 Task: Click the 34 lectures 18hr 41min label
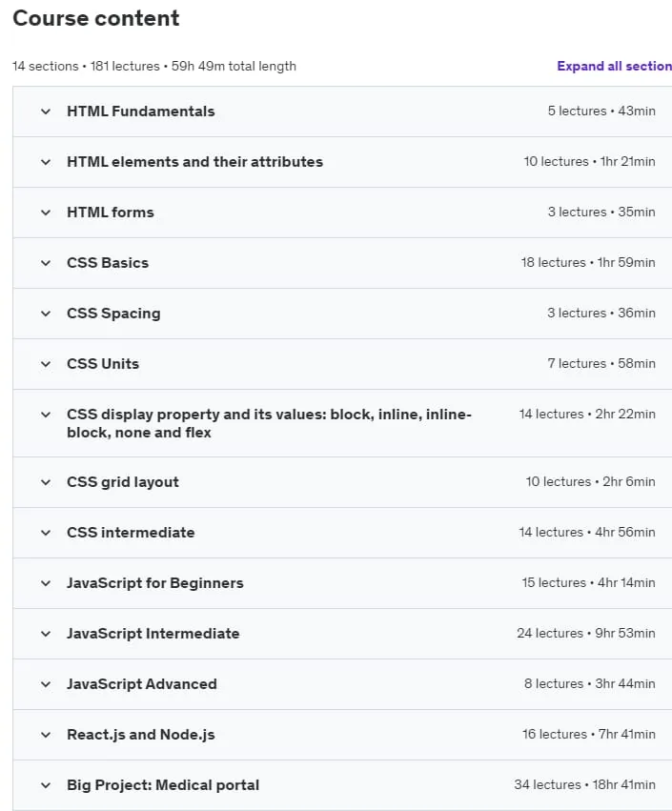584,784
